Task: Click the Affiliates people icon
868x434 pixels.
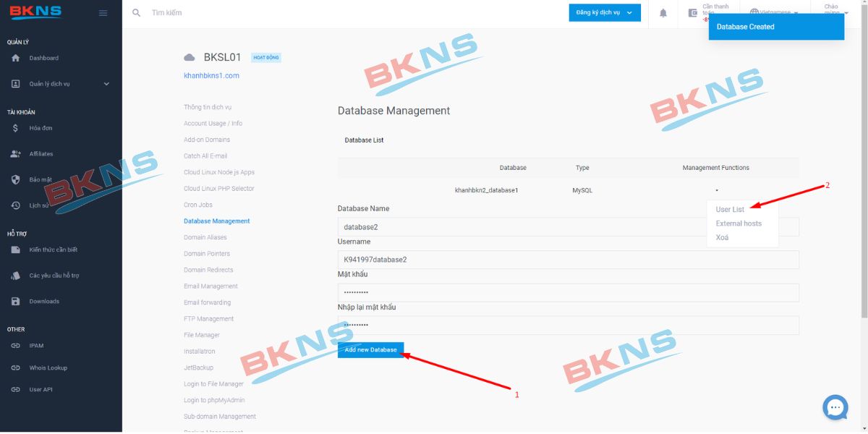Action: (16, 154)
